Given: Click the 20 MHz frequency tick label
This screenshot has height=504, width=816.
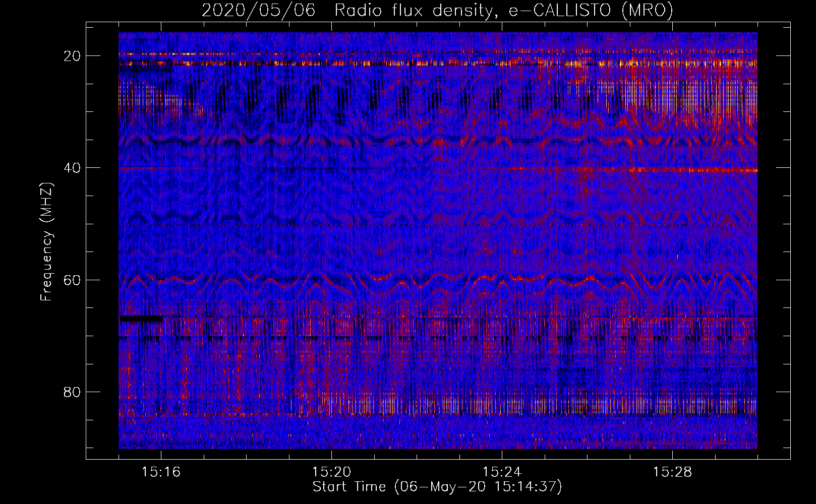Looking at the screenshot, I should (72, 56).
